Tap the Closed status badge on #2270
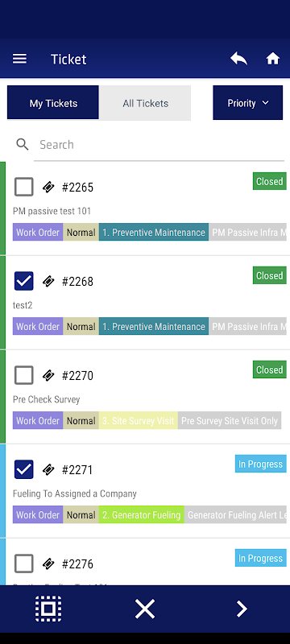Screen dimensions: 290x644 point(270,369)
